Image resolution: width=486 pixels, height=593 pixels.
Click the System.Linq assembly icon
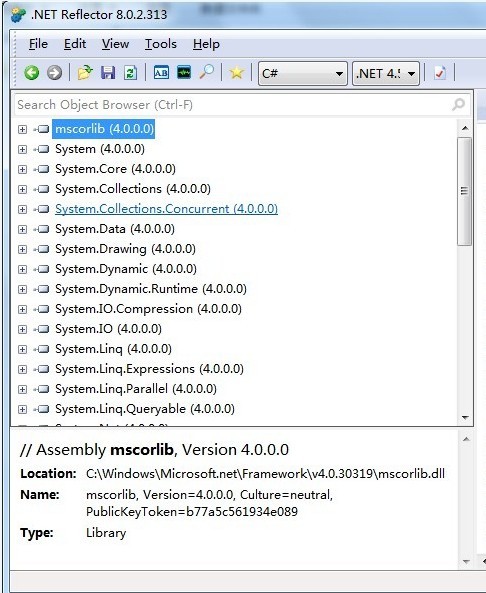pos(42,349)
